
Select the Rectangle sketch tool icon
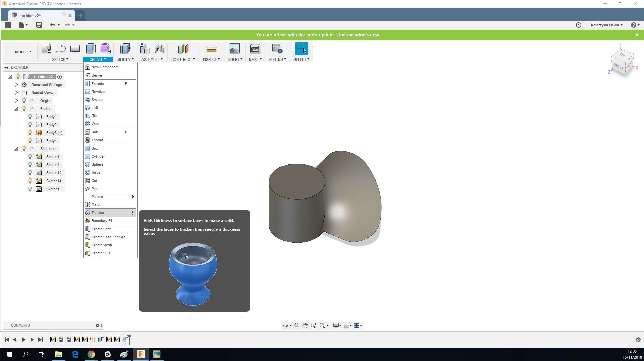[75, 49]
